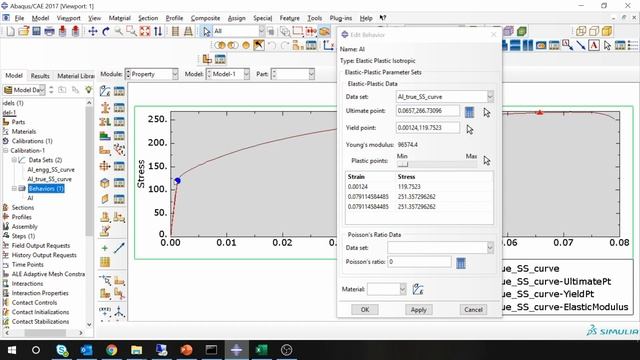Screen dimensions: 640x360
Task: Open the Plug-ins menu
Action: [340, 18]
